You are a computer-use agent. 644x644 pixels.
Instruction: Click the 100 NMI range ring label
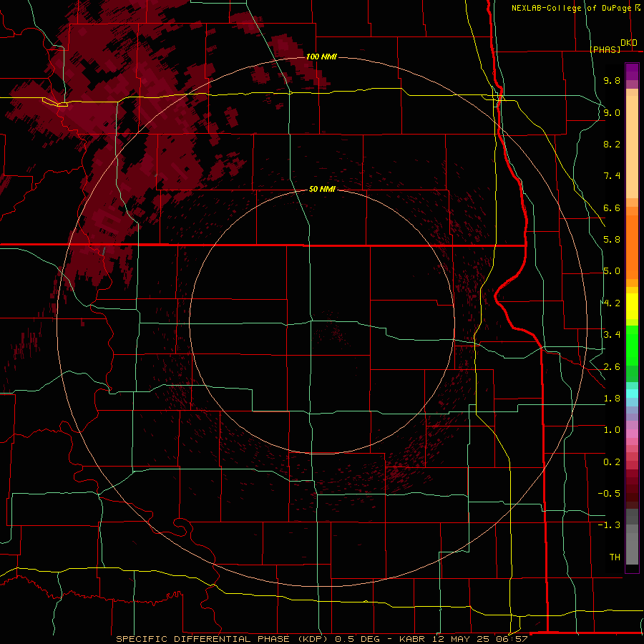pos(321,57)
